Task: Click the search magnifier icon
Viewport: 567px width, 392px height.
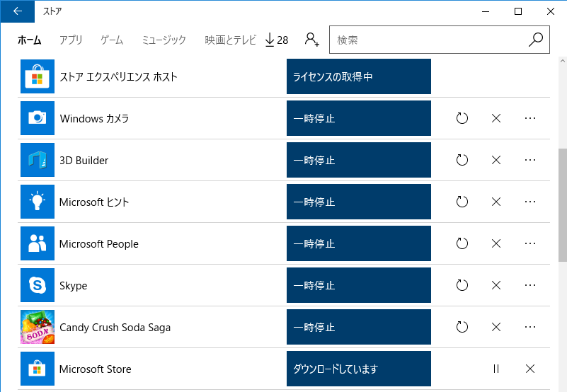Action: [536, 40]
